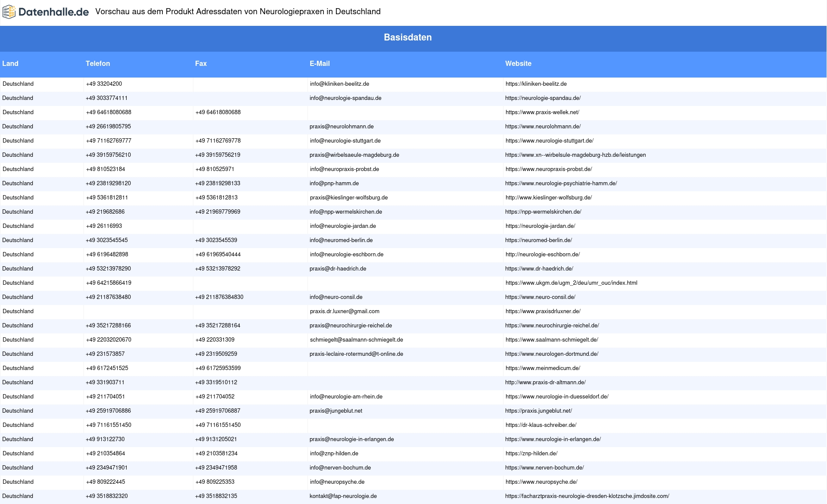Screen dimensions: 827x504
Task: Select phone +49 3023545545
Action: click(106, 240)
